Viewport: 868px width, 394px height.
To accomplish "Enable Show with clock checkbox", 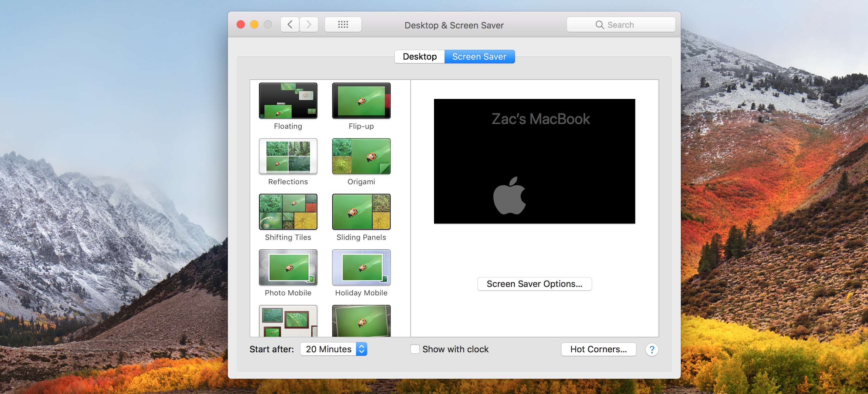I will [x=415, y=349].
